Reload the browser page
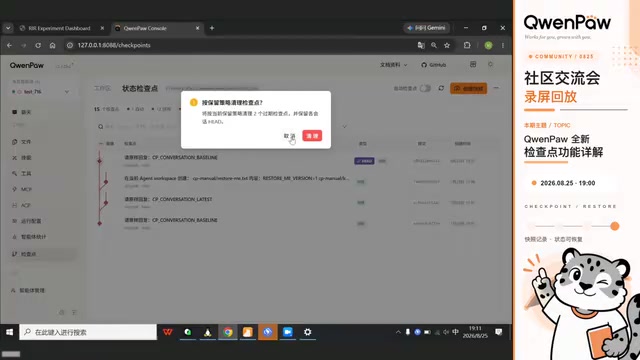The width and height of the screenshot is (640, 360). click(38, 45)
